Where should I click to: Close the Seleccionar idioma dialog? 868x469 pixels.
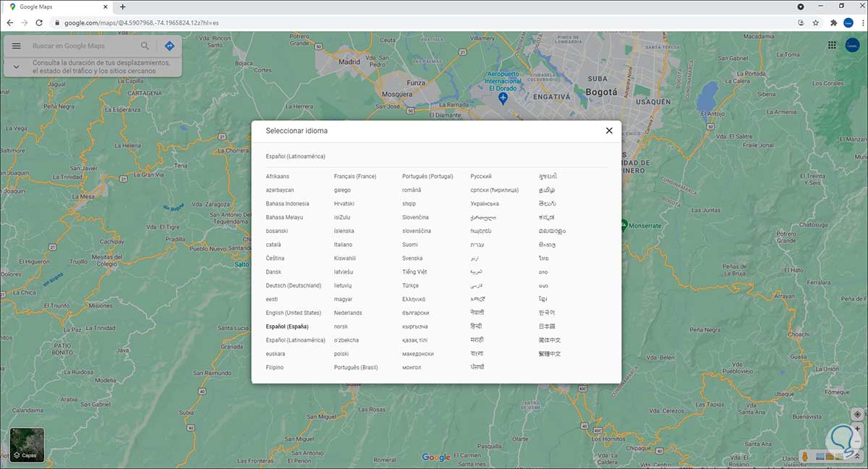(609, 131)
